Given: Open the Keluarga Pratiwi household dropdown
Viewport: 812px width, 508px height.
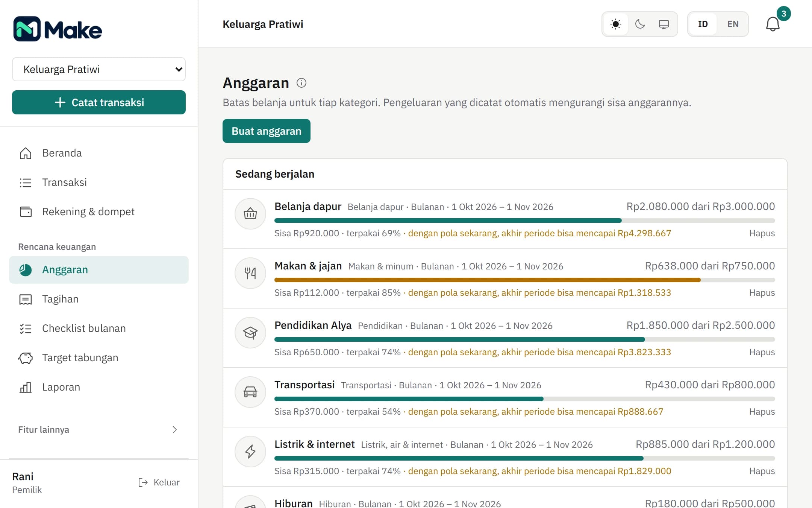Looking at the screenshot, I should click(x=99, y=69).
